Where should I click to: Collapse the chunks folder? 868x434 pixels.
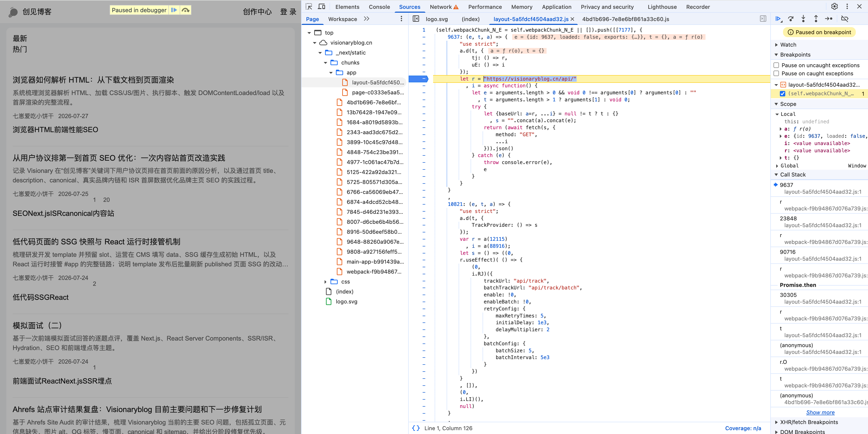point(325,63)
